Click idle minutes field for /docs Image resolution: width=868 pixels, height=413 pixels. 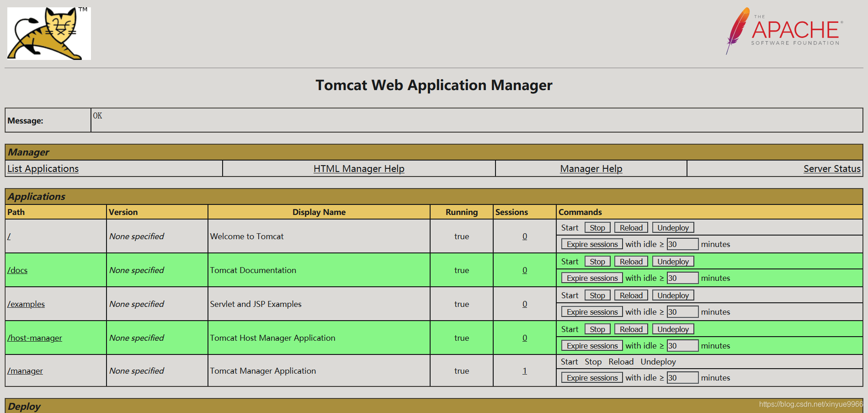coord(682,278)
